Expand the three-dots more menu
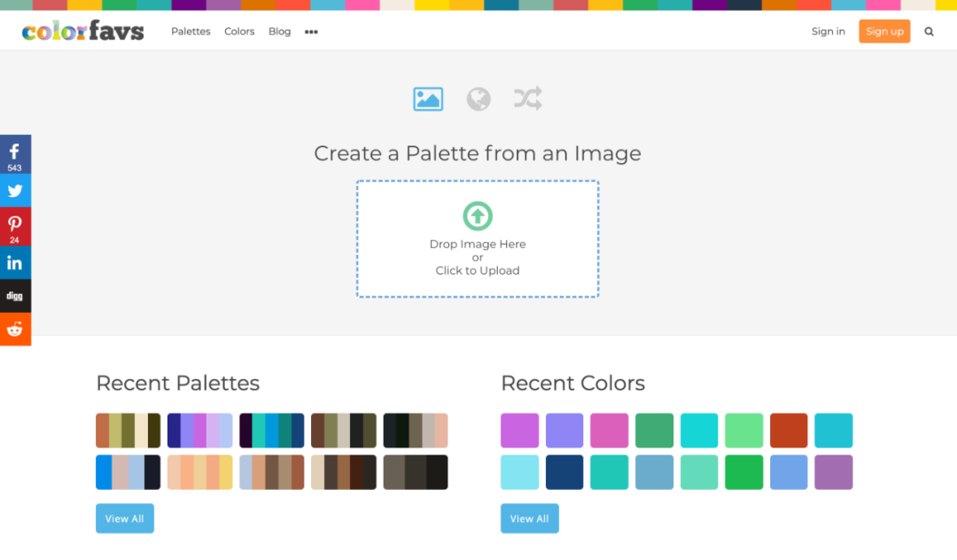 pyautogui.click(x=311, y=32)
